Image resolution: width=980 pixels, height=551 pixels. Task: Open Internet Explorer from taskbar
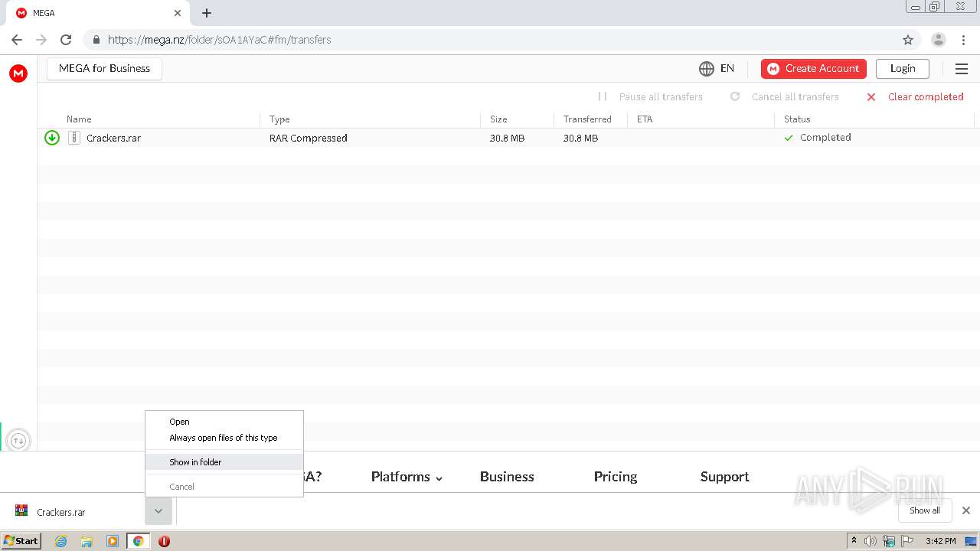point(60,541)
